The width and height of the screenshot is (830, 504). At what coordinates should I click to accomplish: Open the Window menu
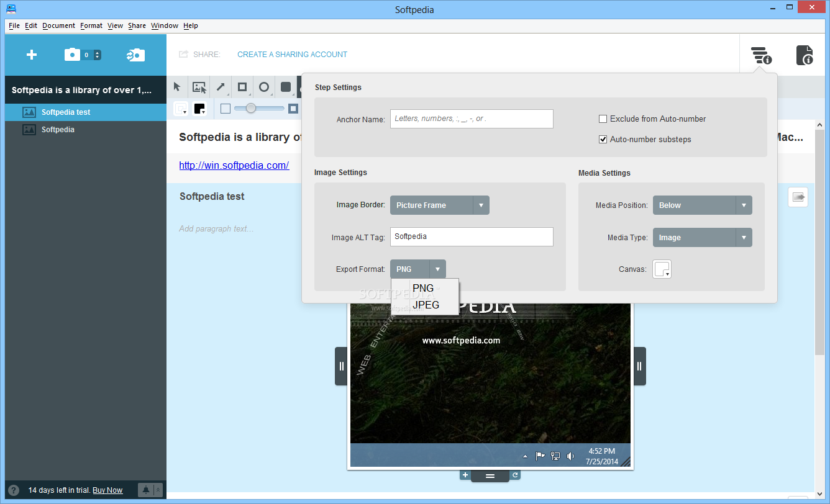(165, 25)
